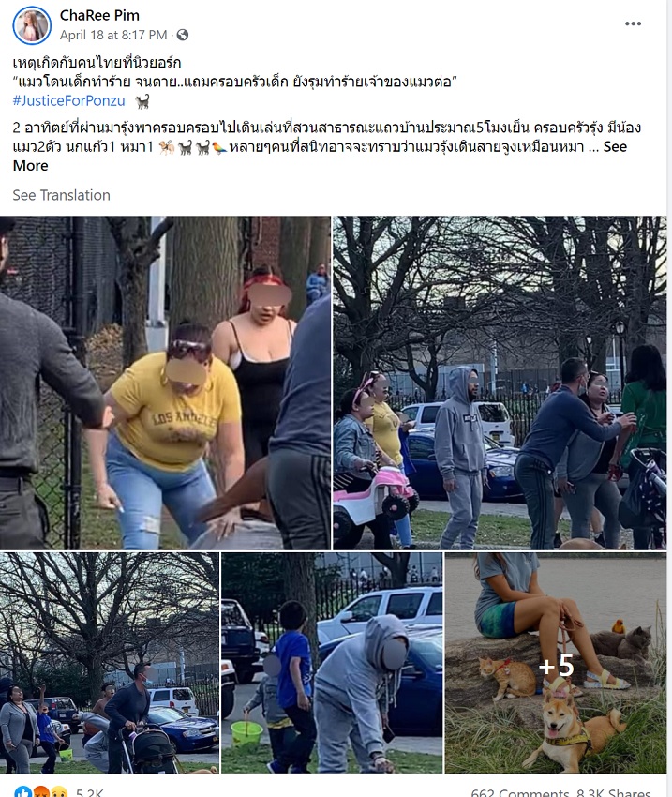Click the angry reaction icon
Viewport: 672px width, 797px height.
click(41, 792)
